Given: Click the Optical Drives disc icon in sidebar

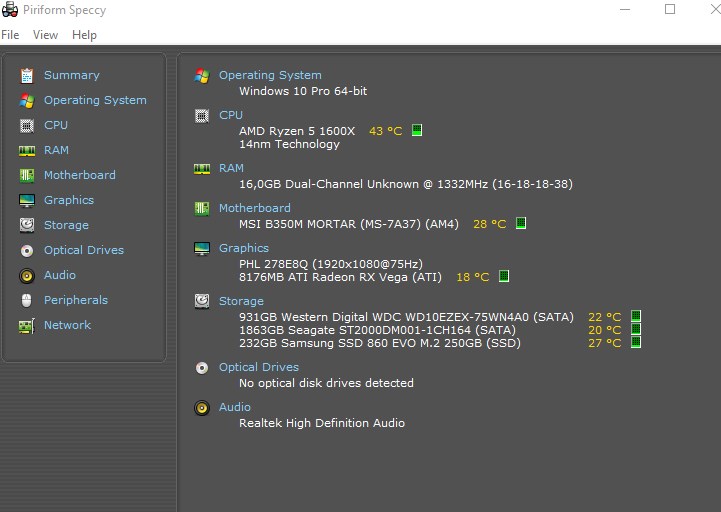Looking at the screenshot, I should point(27,251).
